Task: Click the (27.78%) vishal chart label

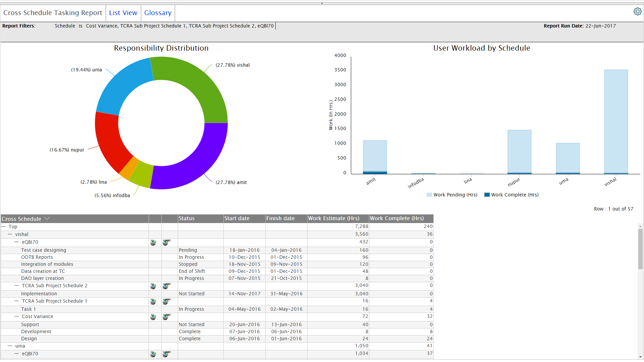Action: [233, 65]
